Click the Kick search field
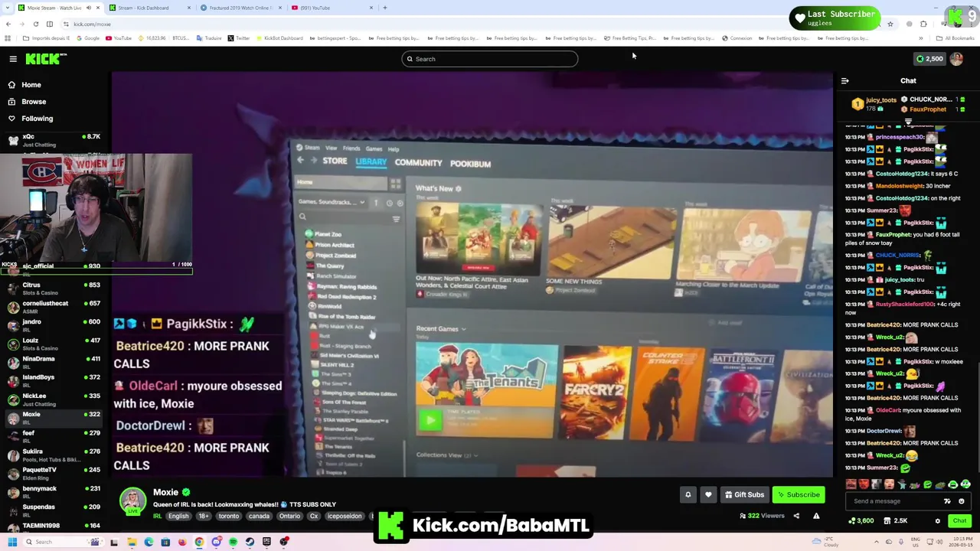 pos(490,59)
